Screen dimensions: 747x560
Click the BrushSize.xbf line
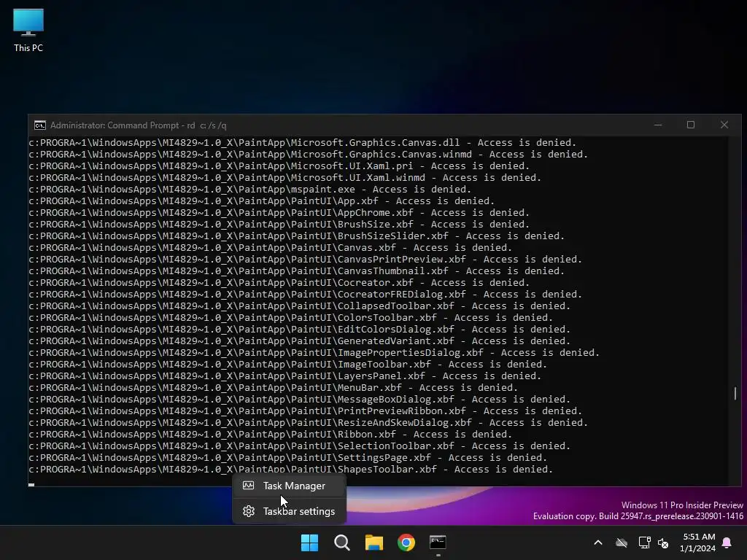(279, 225)
